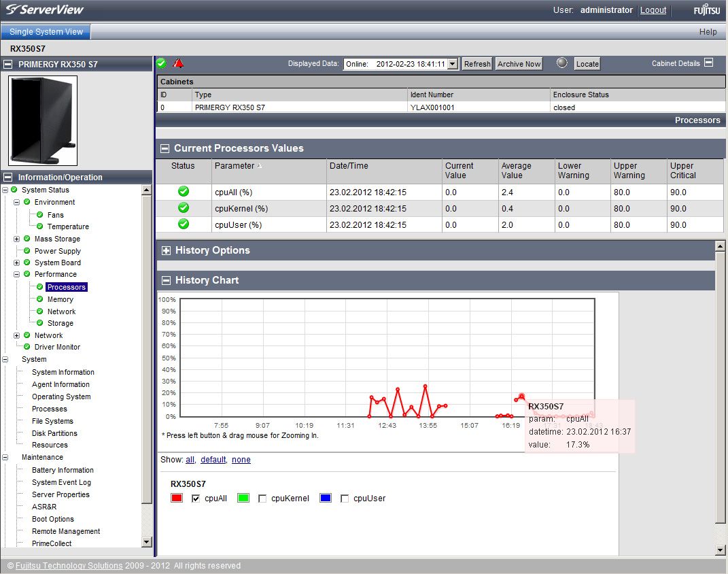Expand the Network tree node under System Status
728x574 pixels.
tap(17, 335)
